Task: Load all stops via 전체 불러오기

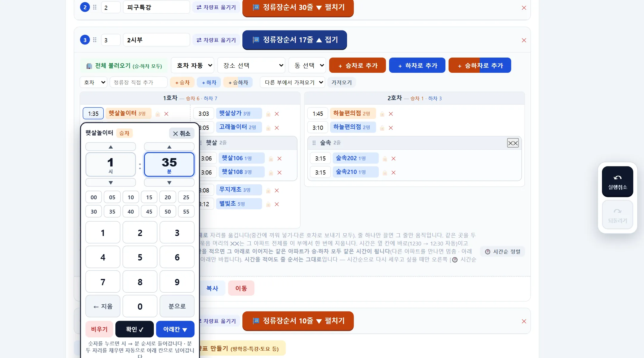Action: [124, 66]
